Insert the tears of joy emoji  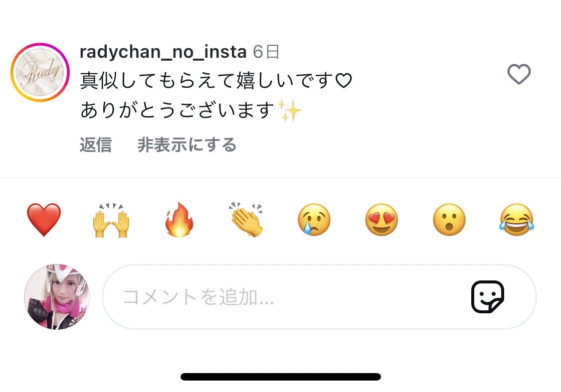pos(517,219)
